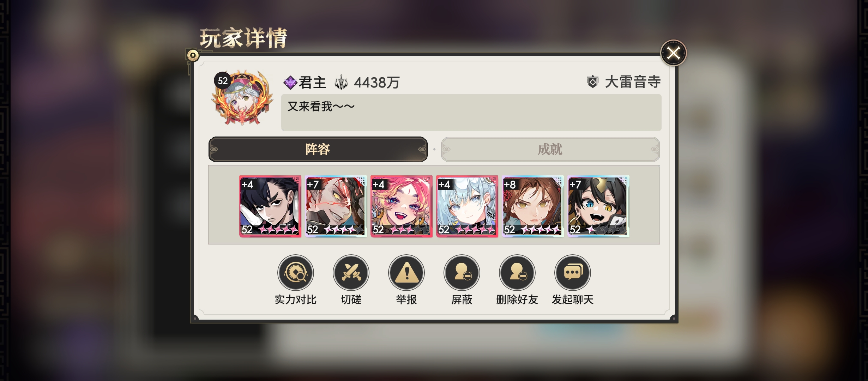Screen dimensions: 868x381
Task: Inspect the brown-haired +8 hero card
Action: pyautogui.click(x=533, y=206)
